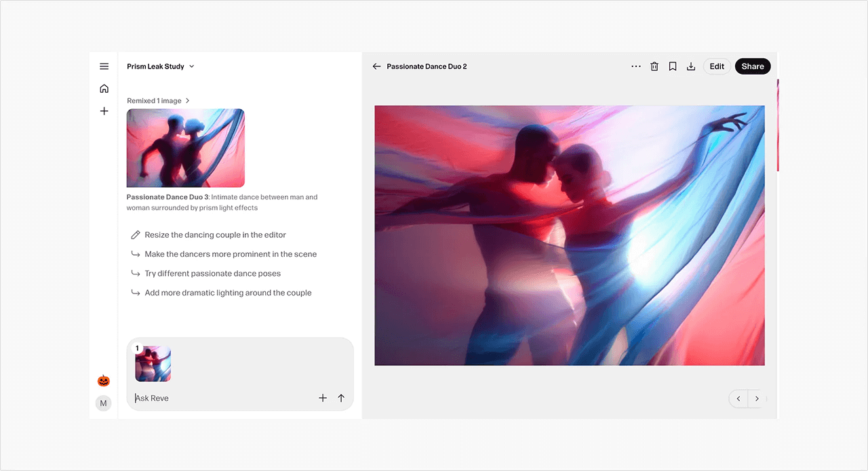The width and height of the screenshot is (868, 471).
Task: Open the Passionate Dance Duo 3 thumbnail
Action: click(185, 148)
